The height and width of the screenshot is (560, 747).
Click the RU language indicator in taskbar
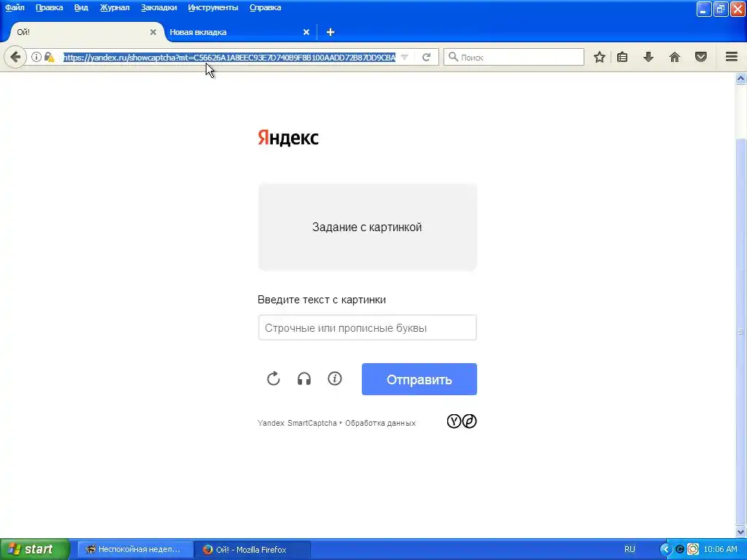click(x=630, y=550)
